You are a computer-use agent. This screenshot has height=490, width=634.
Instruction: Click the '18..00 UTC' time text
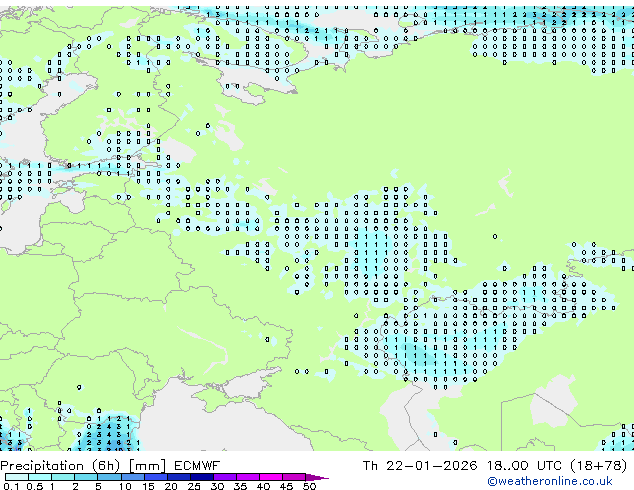point(525,466)
